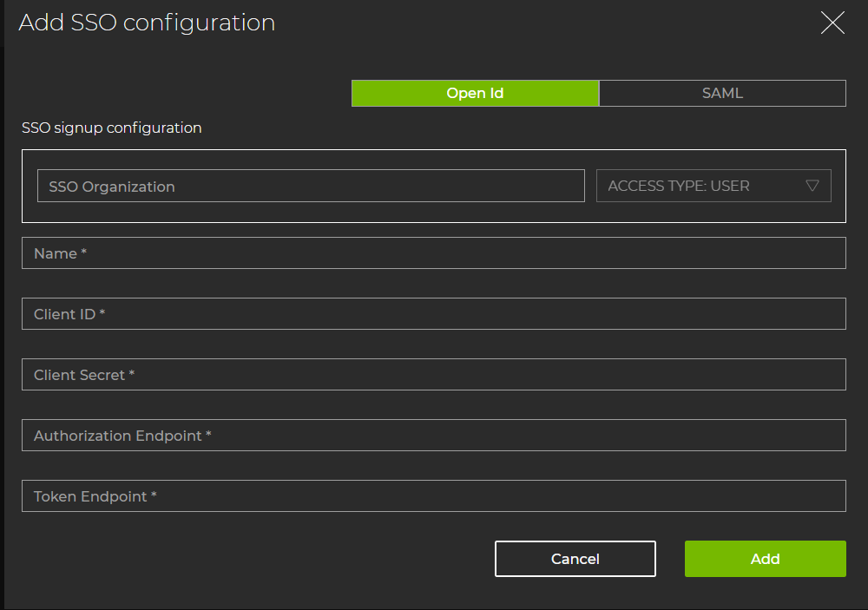This screenshot has width=868, height=610.
Task: Expand the ACCESS TYPE: USER selector
Action: point(713,185)
